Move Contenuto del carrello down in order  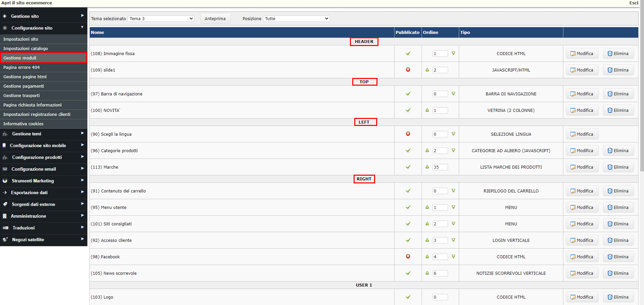click(x=453, y=191)
